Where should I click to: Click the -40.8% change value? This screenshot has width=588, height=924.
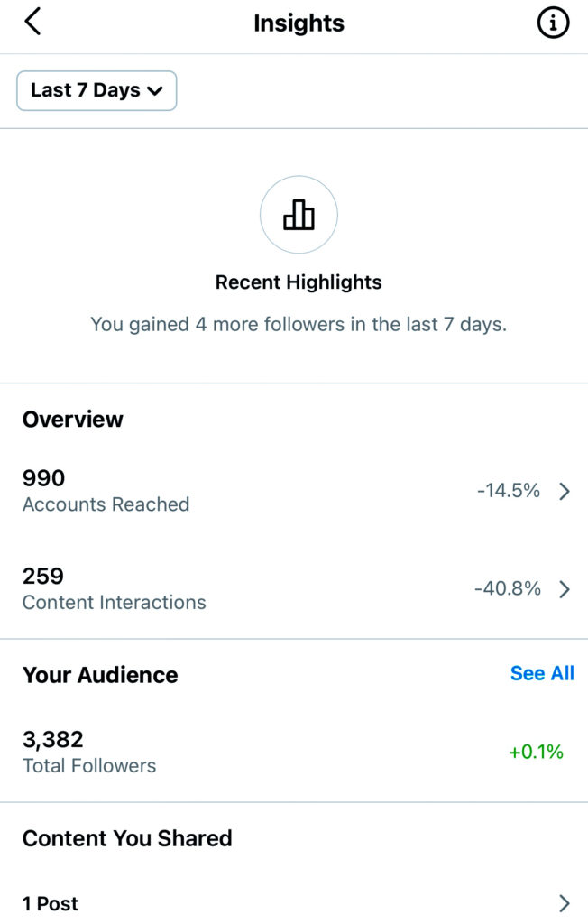click(508, 589)
